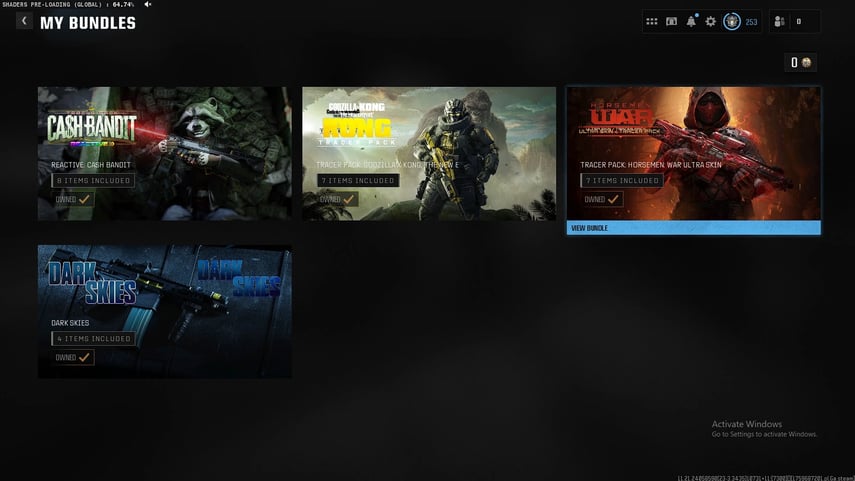
Task: Open notifications bell icon
Action: pos(691,21)
